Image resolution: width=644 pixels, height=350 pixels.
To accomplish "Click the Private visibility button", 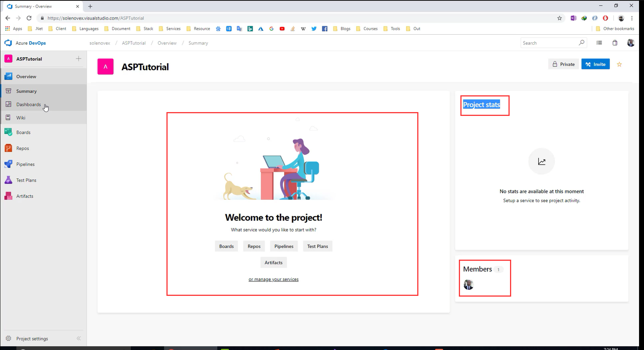I will point(563,64).
